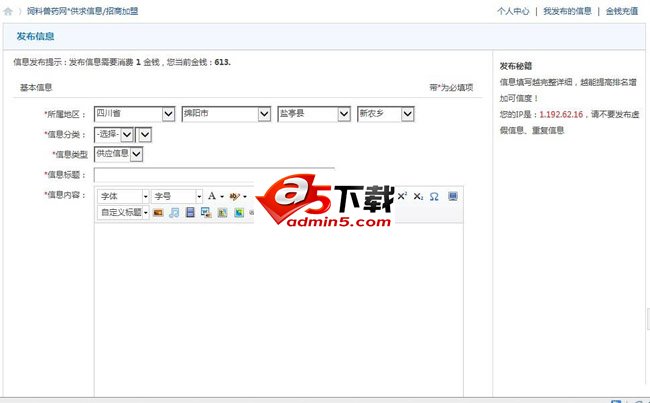Apply superscript formatting in editor
650x403 pixels.
click(402, 196)
